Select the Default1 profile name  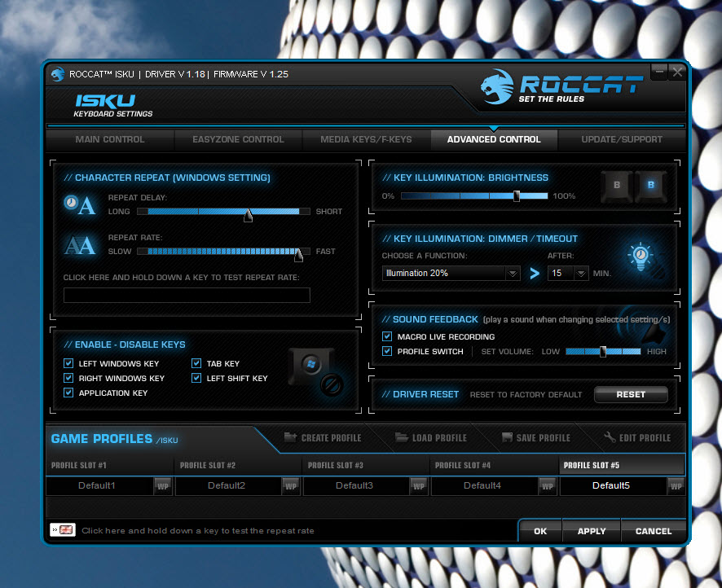(x=97, y=486)
